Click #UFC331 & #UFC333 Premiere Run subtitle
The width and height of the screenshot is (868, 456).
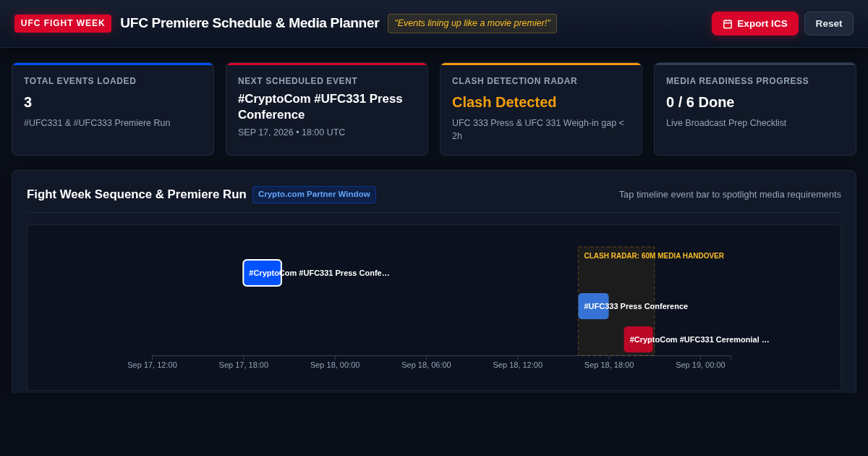[97, 123]
